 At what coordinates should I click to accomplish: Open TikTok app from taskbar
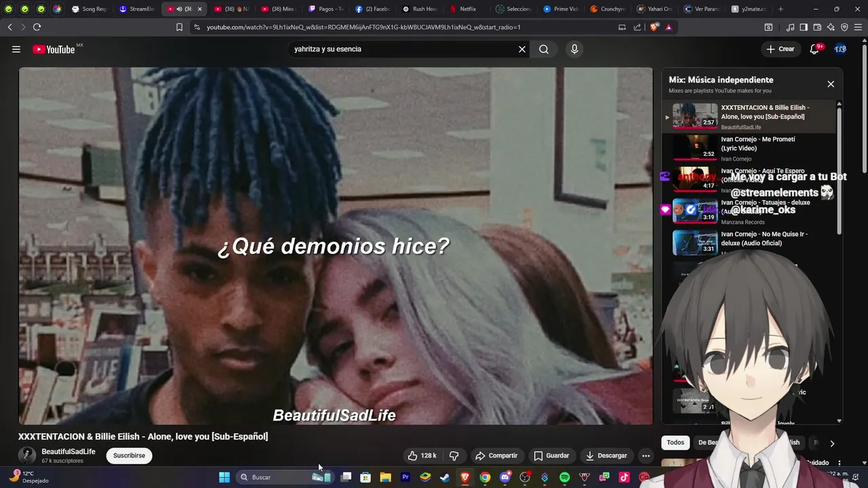pyautogui.click(x=624, y=477)
